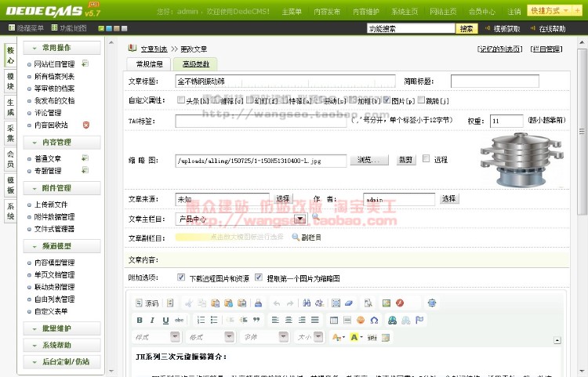588x377 pixels.
Task: Switch to the 常规信息 tab
Action: pyautogui.click(x=149, y=64)
